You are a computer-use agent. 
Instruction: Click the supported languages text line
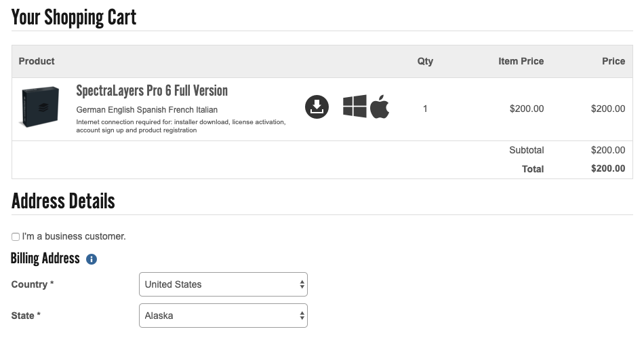click(x=146, y=110)
